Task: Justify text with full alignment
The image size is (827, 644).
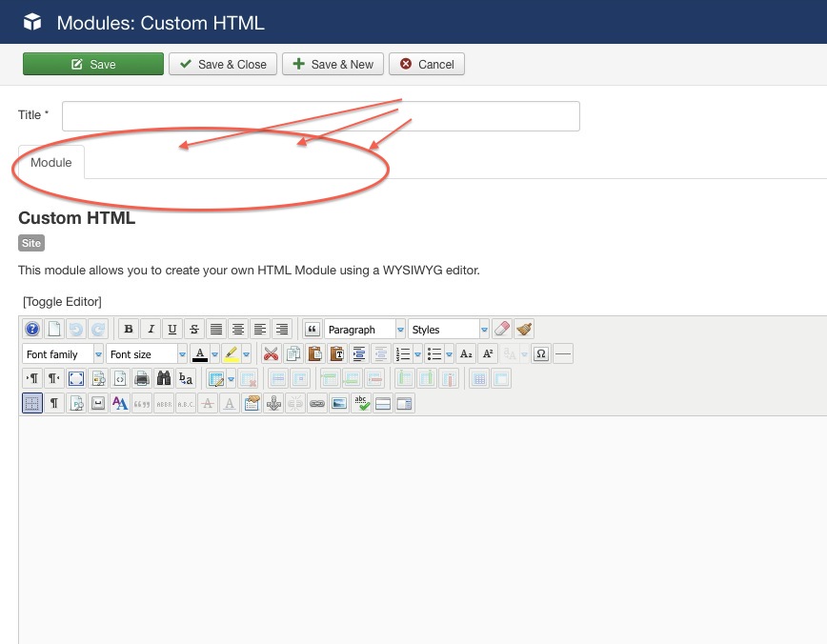Action: [216, 329]
